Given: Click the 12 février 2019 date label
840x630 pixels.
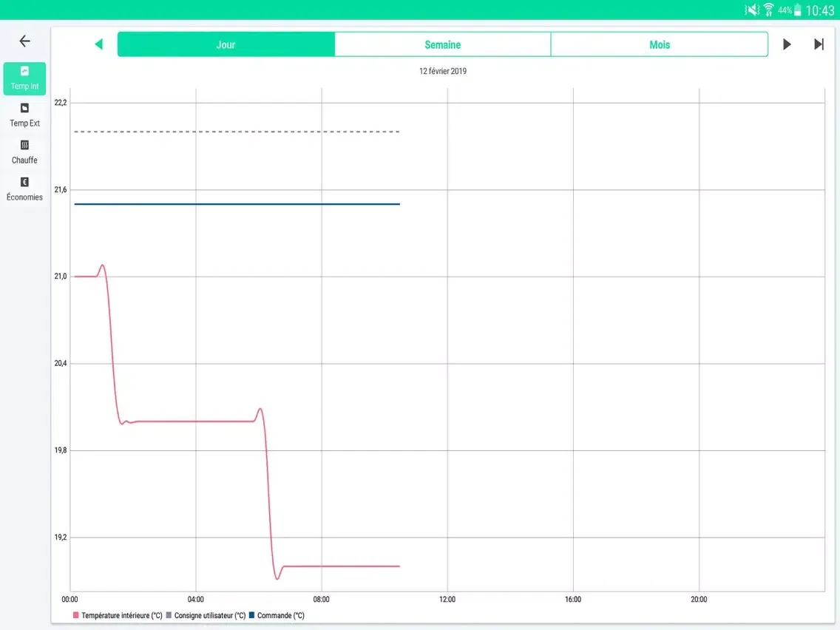Looking at the screenshot, I should [442, 71].
